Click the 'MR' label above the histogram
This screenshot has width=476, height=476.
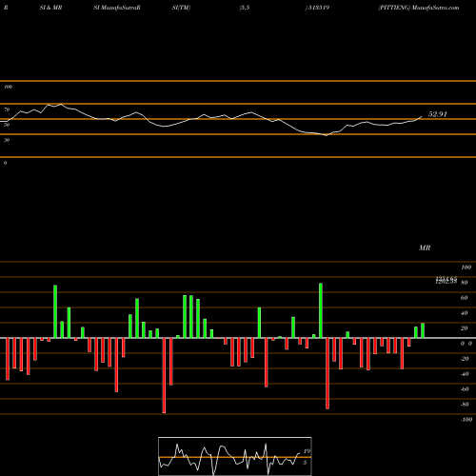tap(425, 248)
